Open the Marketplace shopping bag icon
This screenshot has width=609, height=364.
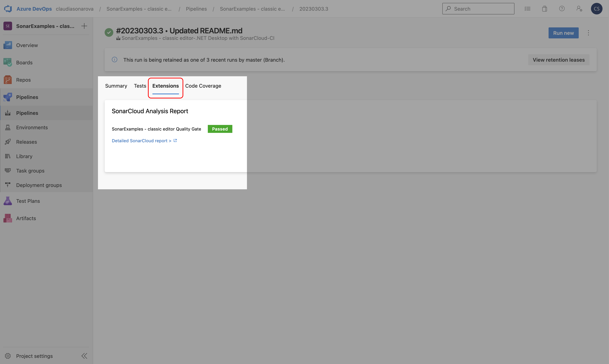(544, 9)
